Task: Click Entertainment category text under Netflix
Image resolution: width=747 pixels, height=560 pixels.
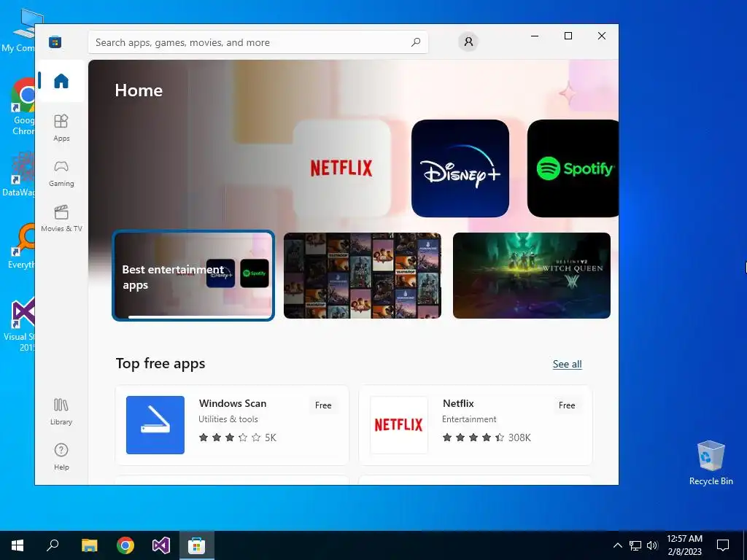Action: 469,419
